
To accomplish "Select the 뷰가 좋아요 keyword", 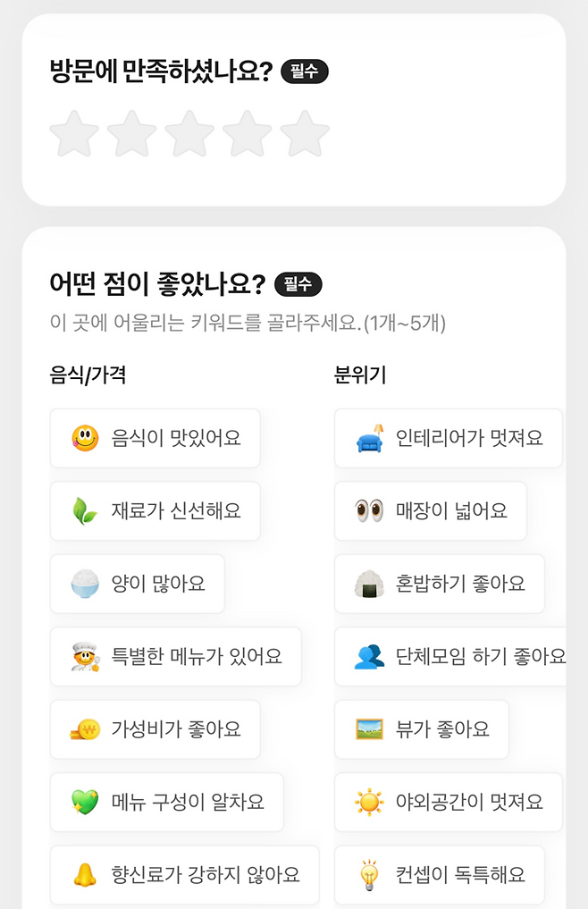I will pyautogui.click(x=424, y=729).
